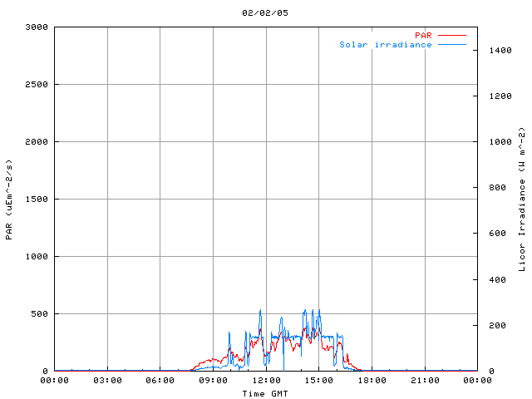Click the right axis value 400
Image resolution: width=532 pixels, height=399 pixels.
[x=497, y=280]
